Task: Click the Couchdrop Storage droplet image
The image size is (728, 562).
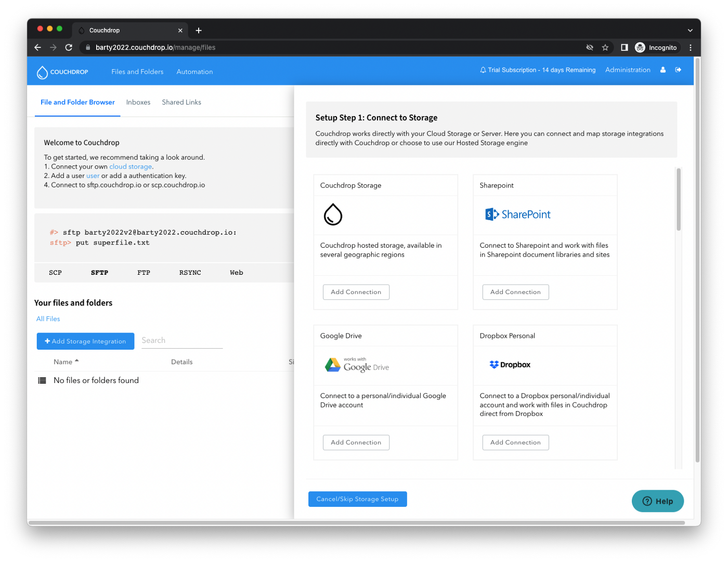Action: click(x=333, y=214)
